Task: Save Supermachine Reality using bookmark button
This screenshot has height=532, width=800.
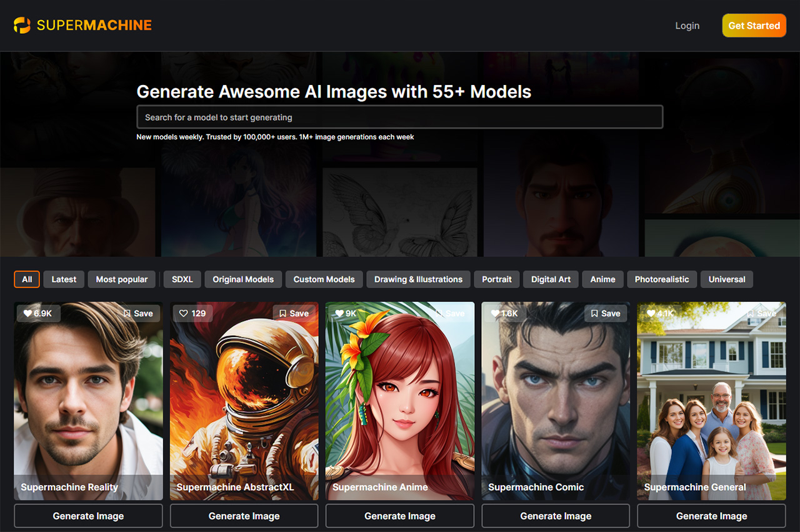Action: [138, 313]
